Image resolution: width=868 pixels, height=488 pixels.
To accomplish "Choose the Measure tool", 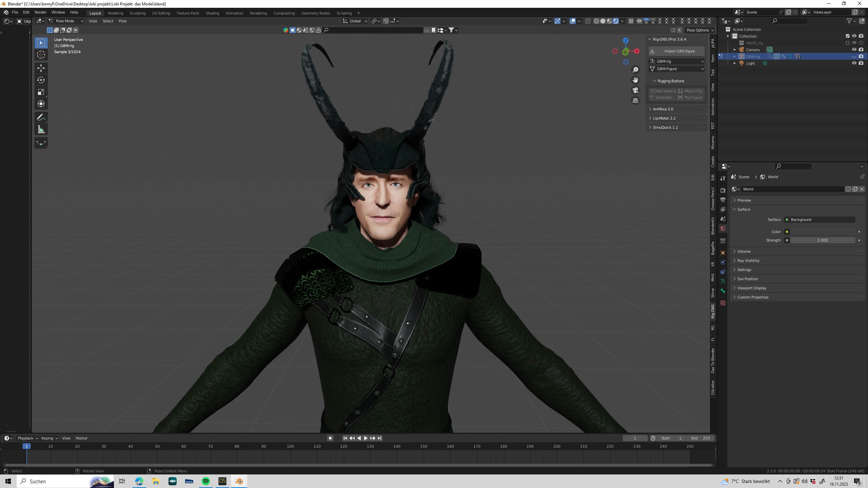I will point(41,129).
